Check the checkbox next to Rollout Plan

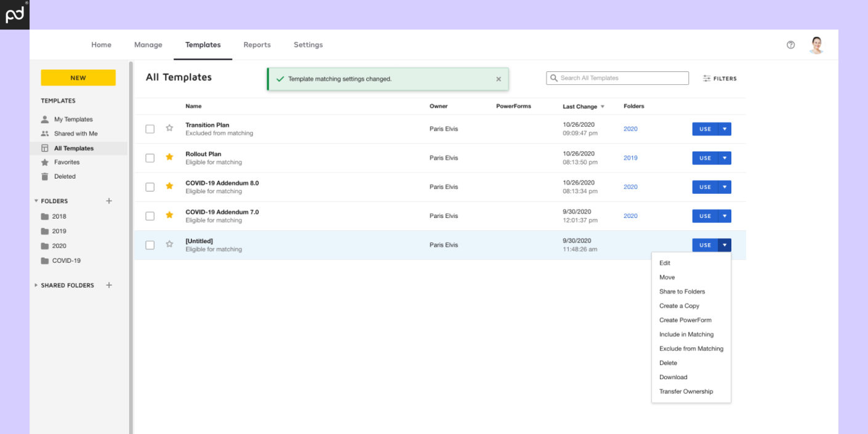point(150,158)
